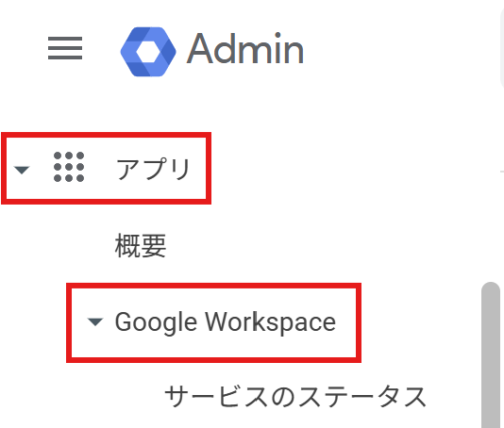Viewport: 504px width, 428px height.
Task: Click the sidebar vertical scrollbar thumb
Action: [491, 354]
